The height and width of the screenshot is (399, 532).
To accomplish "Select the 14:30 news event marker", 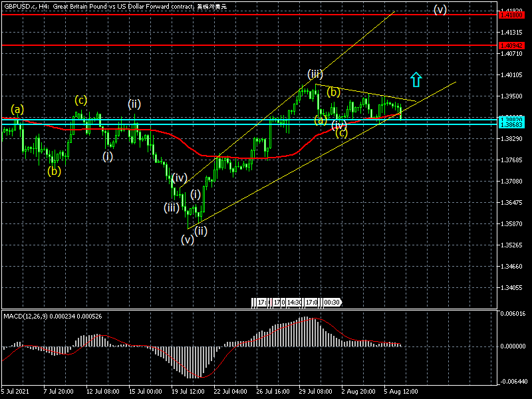I will click(x=293, y=302).
